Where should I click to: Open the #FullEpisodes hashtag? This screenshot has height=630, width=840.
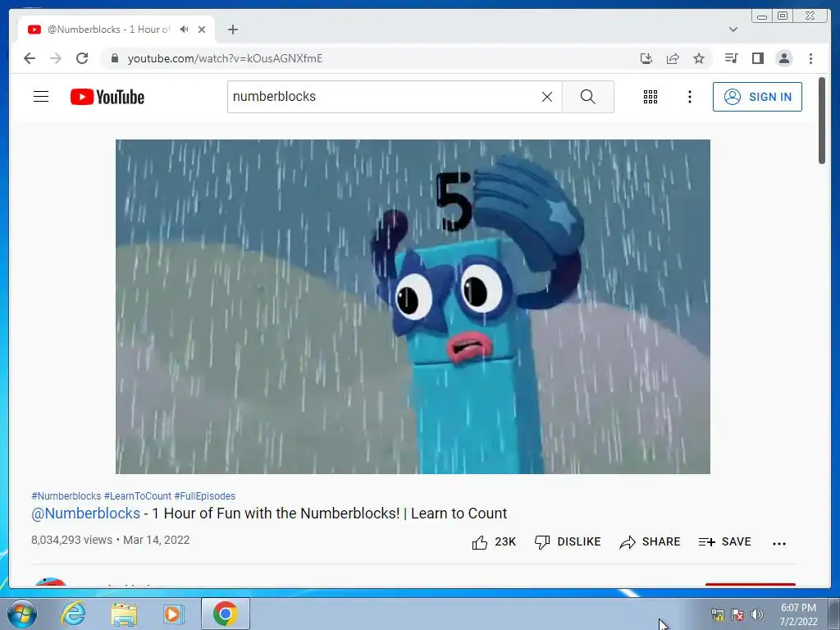pos(204,496)
